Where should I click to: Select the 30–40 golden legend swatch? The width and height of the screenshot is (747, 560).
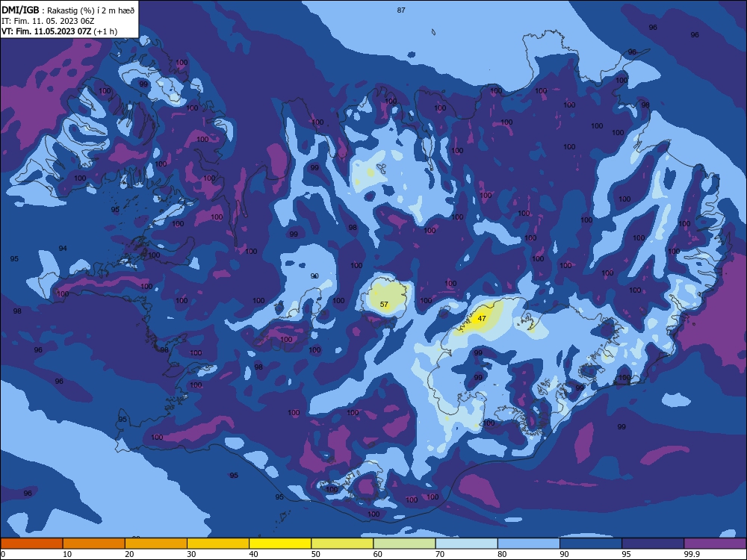(218, 544)
